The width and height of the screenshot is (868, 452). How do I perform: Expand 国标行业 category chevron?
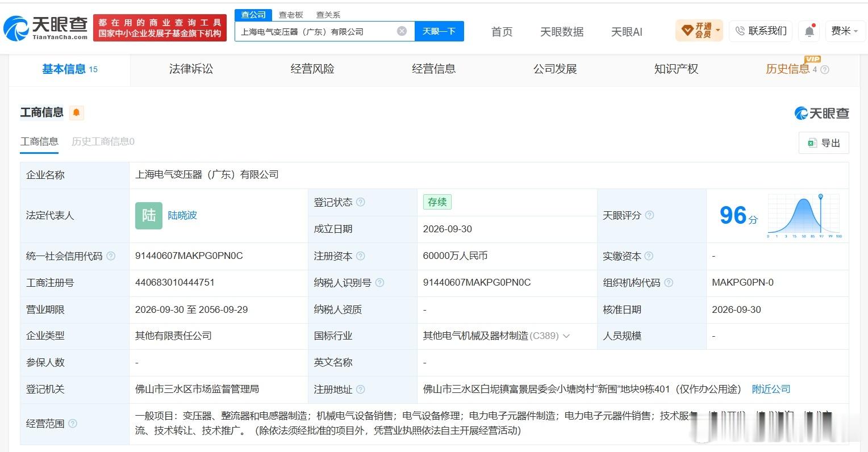(x=566, y=336)
